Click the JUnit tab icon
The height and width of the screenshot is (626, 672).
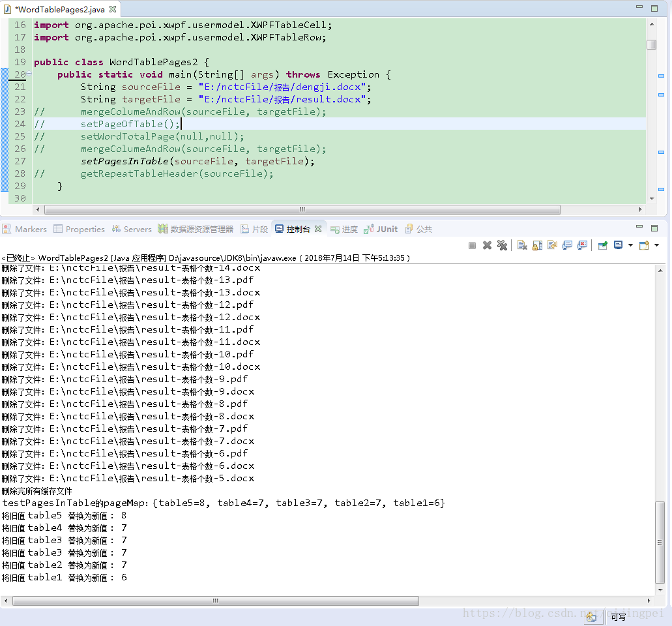pyautogui.click(x=369, y=229)
